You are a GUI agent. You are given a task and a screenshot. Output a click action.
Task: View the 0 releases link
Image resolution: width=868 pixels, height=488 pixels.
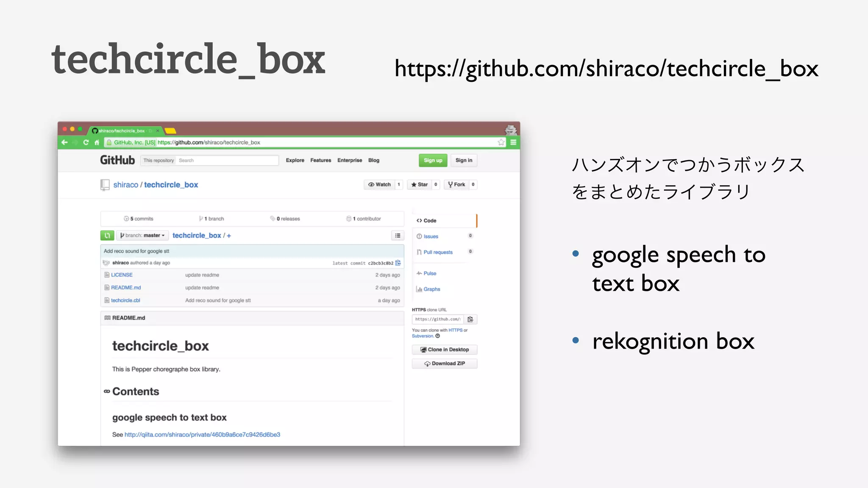(x=285, y=219)
